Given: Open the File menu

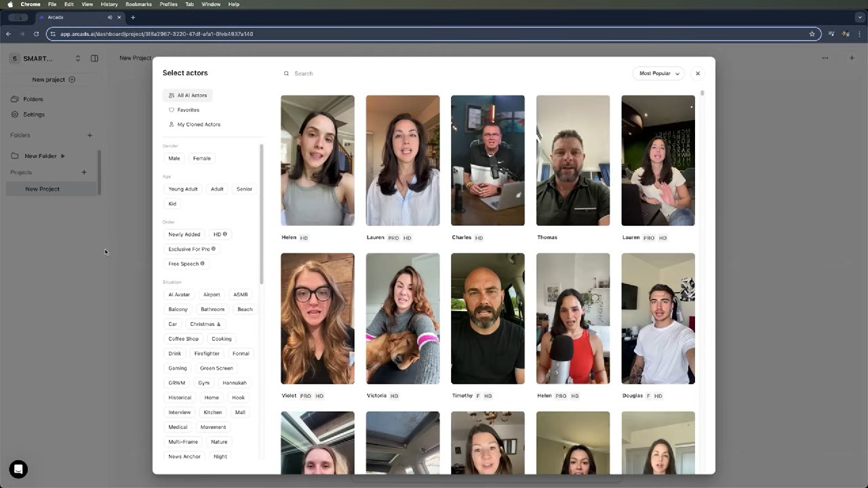Looking at the screenshot, I should coord(52,4).
